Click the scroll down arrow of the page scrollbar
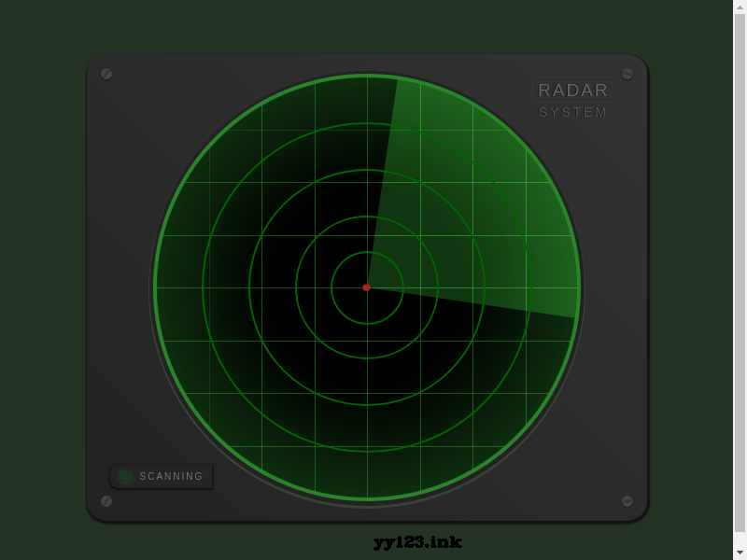 740,553
